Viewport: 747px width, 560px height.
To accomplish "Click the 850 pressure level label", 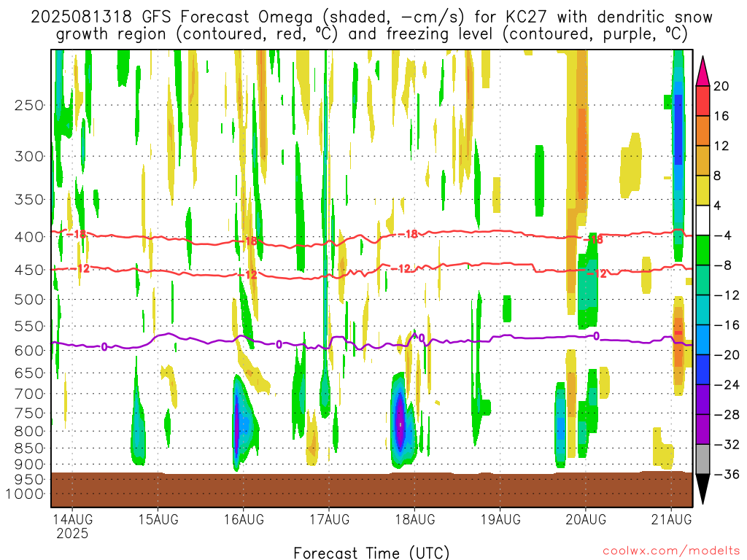I will click(29, 448).
